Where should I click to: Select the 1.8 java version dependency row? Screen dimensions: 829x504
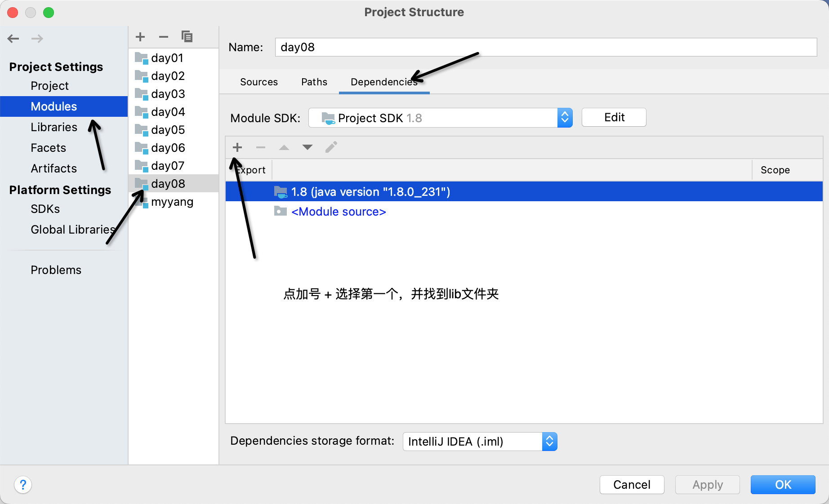524,192
